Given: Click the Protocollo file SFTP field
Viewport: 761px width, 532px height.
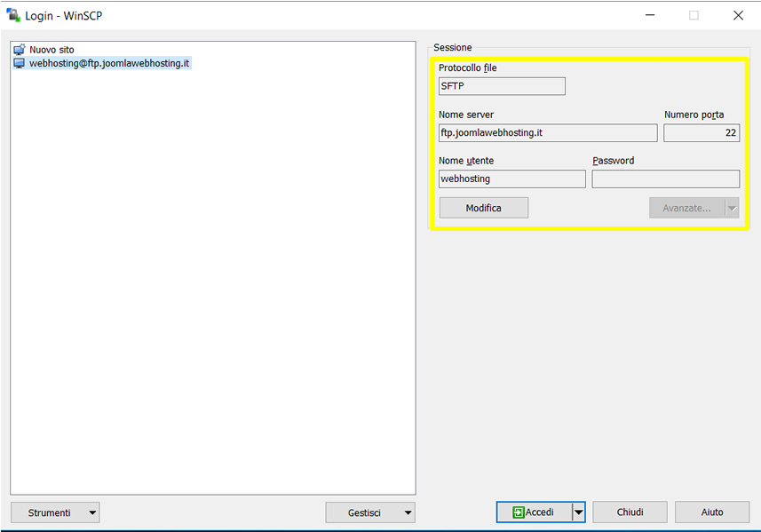Looking at the screenshot, I should pos(502,86).
